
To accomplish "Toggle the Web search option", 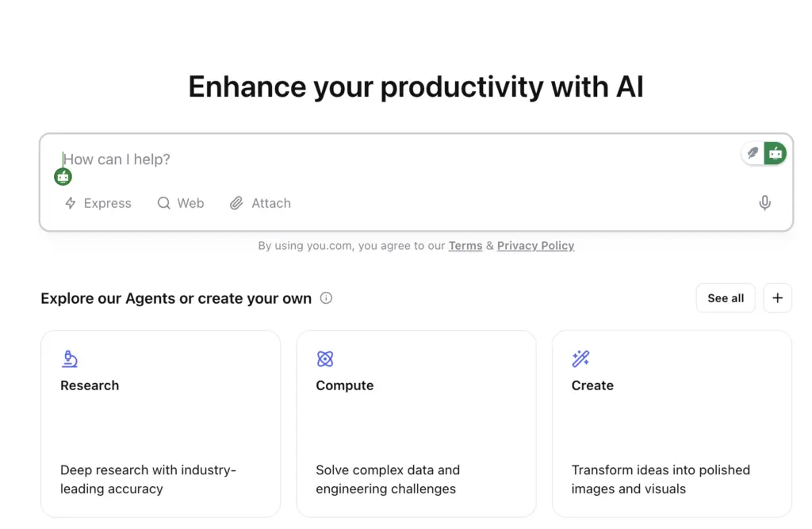I will pos(181,203).
